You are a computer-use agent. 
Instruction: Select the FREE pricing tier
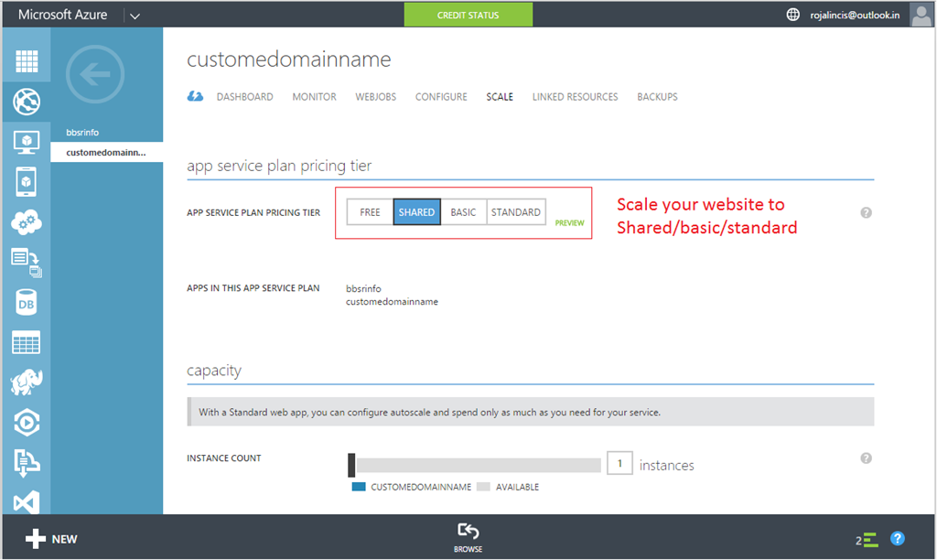coord(370,212)
